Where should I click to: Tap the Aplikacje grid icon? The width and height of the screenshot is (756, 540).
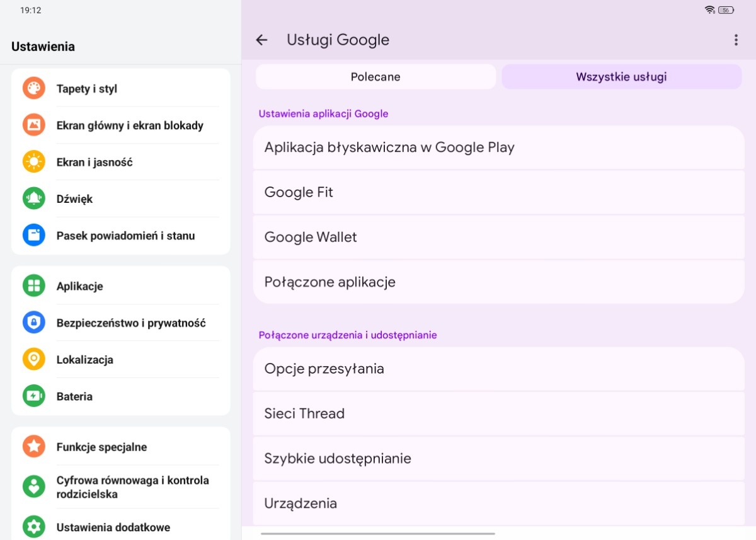(34, 285)
